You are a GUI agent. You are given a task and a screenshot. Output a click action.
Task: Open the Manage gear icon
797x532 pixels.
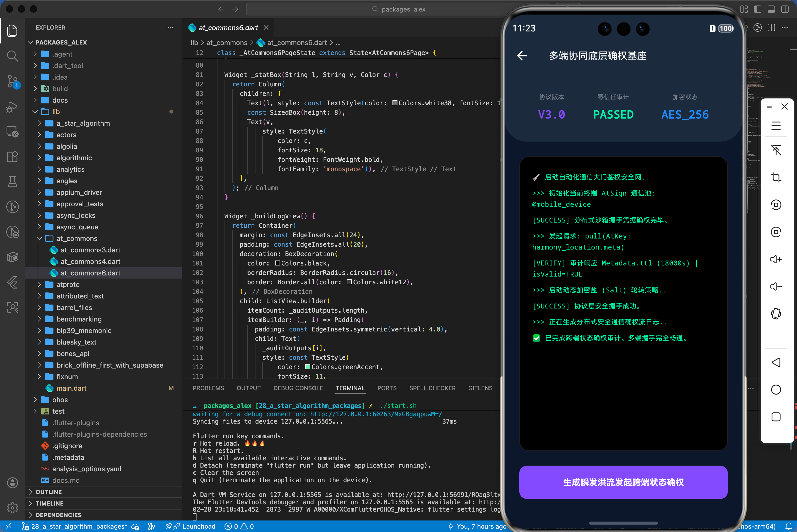[x=13, y=508]
